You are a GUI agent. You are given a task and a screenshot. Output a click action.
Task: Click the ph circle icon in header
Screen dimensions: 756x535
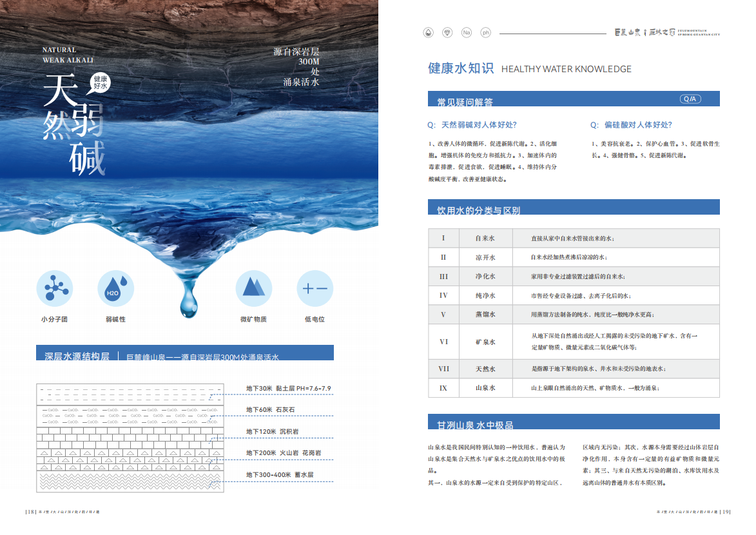tap(486, 32)
